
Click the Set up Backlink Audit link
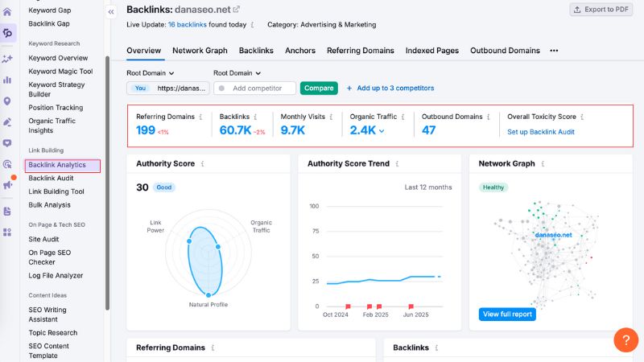[x=540, y=132]
